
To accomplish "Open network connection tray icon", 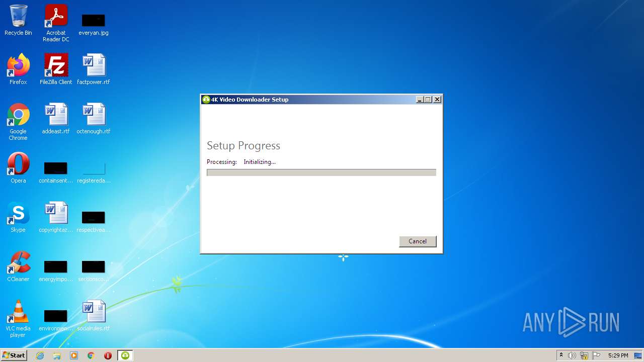I will 584,355.
